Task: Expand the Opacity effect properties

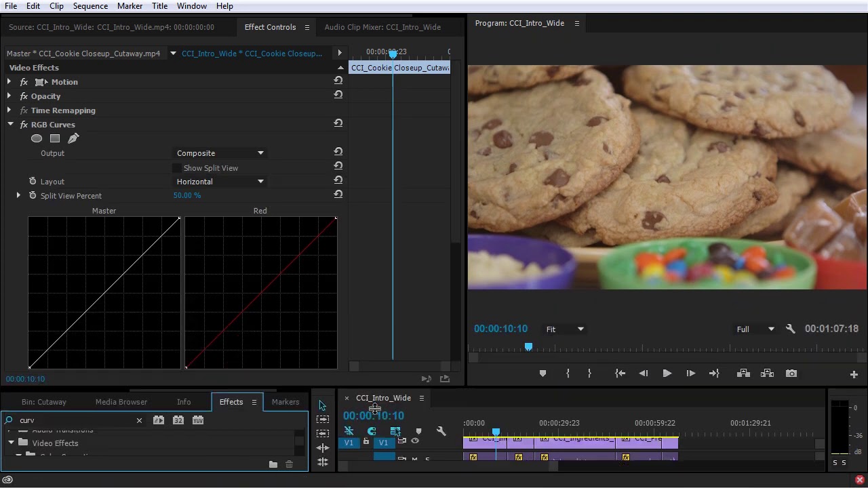Action: (9, 96)
